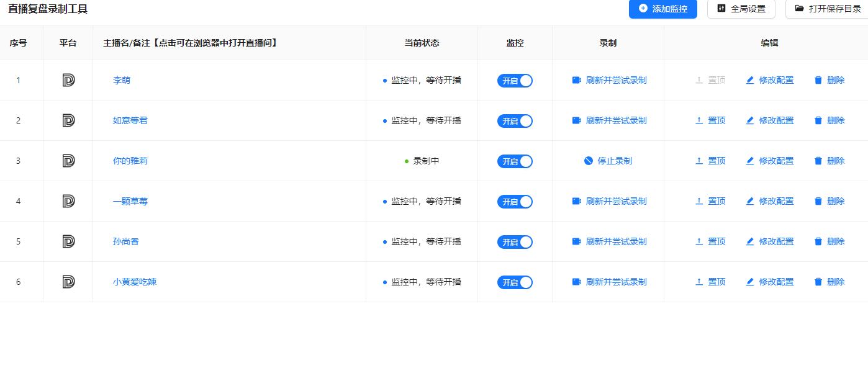Open 全局设置 global settings
The height and width of the screenshot is (368, 868).
point(741,9)
